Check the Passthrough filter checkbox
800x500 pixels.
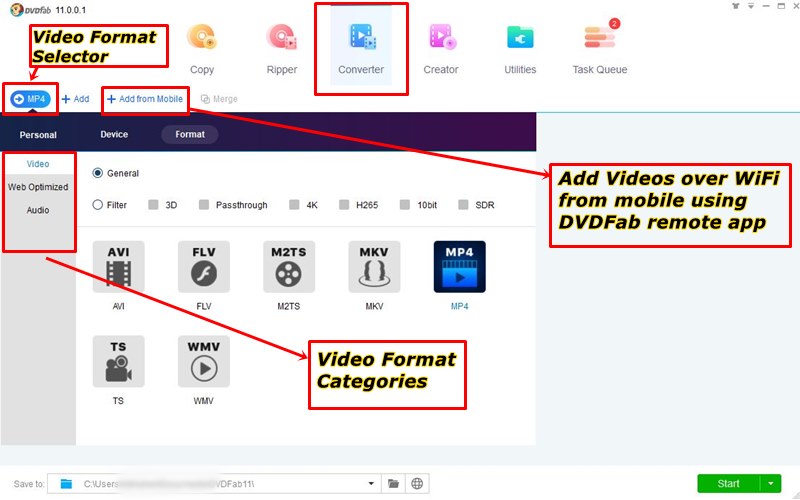point(204,205)
